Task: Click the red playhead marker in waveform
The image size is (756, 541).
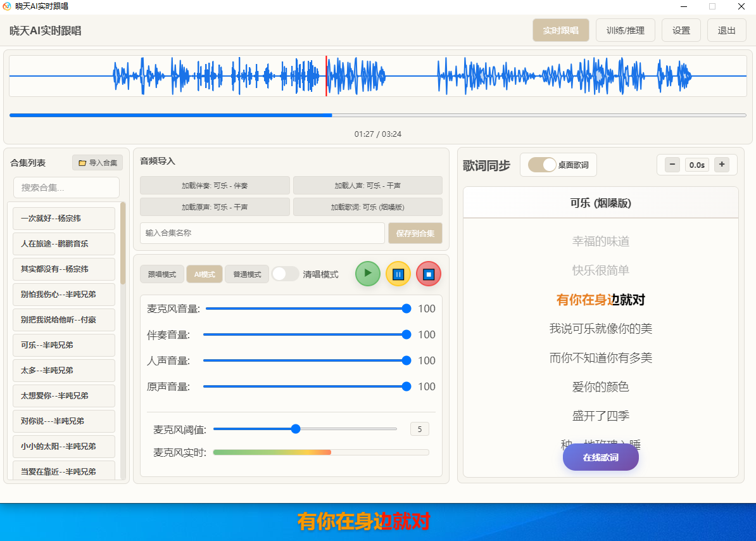Action: [x=326, y=76]
